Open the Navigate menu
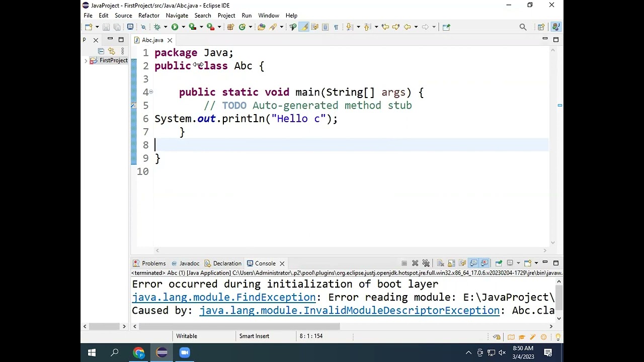 (x=177, y=16)
